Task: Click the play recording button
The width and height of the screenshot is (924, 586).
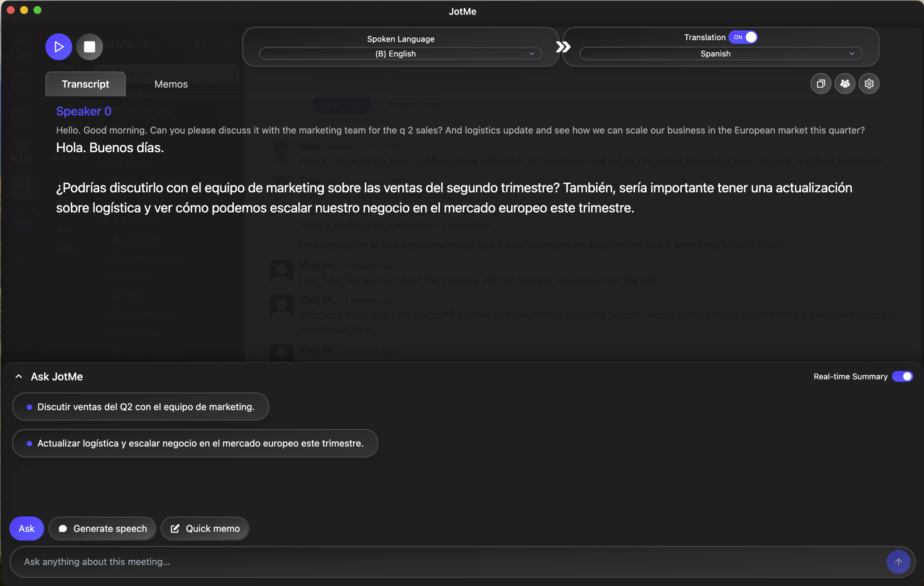Action: [x=59, y=47]
